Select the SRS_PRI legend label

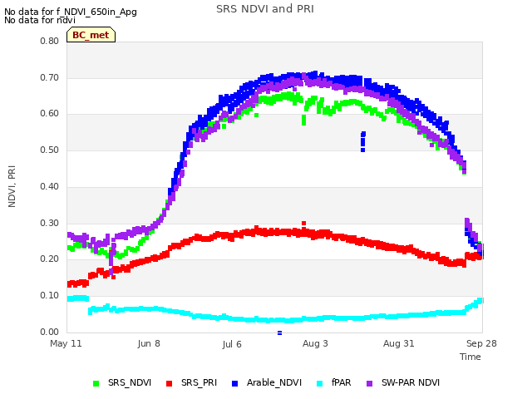point(199,382)
